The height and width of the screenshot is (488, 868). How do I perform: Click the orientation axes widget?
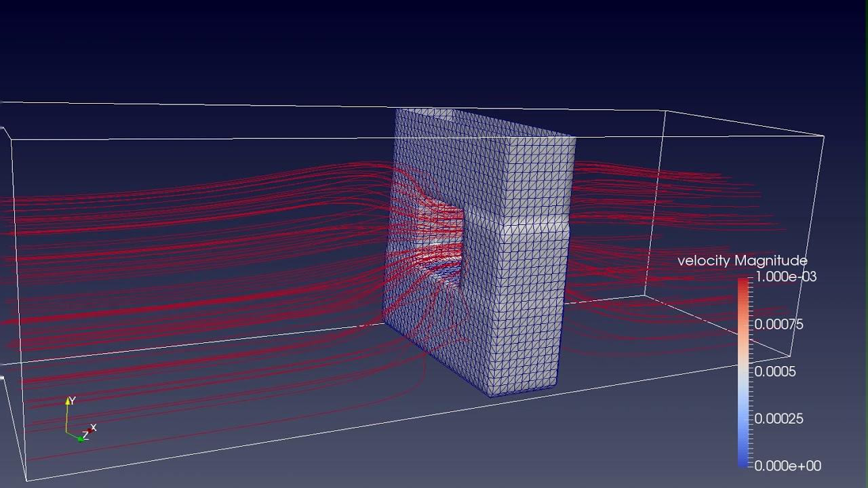click(81, 420)
